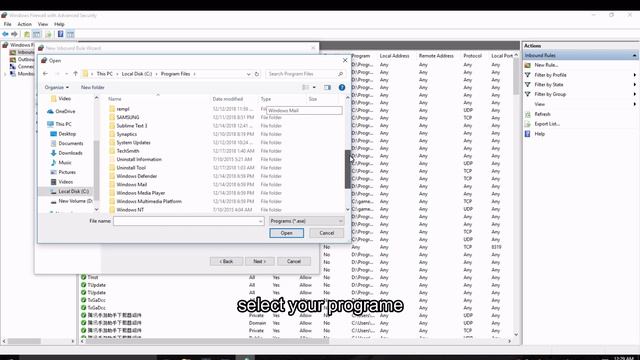
Task: Expand the Filter by State submenu arrow
Action: (x=635, y=84)
